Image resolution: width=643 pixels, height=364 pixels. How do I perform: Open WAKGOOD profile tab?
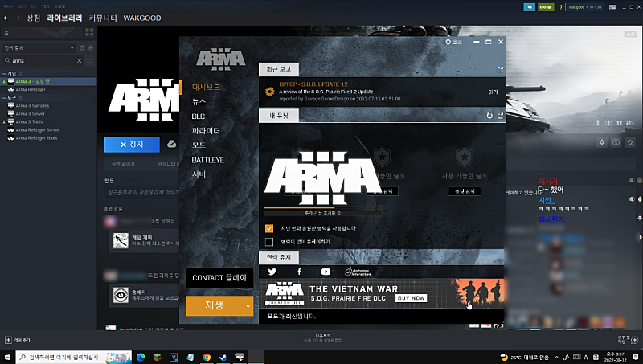(142, 18)
